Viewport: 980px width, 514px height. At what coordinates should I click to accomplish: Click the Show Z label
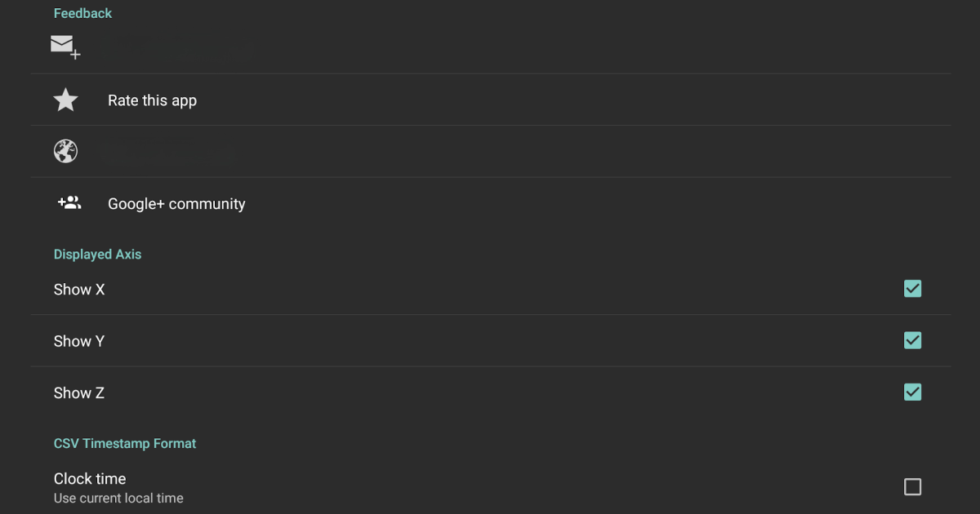pos(79,393)
